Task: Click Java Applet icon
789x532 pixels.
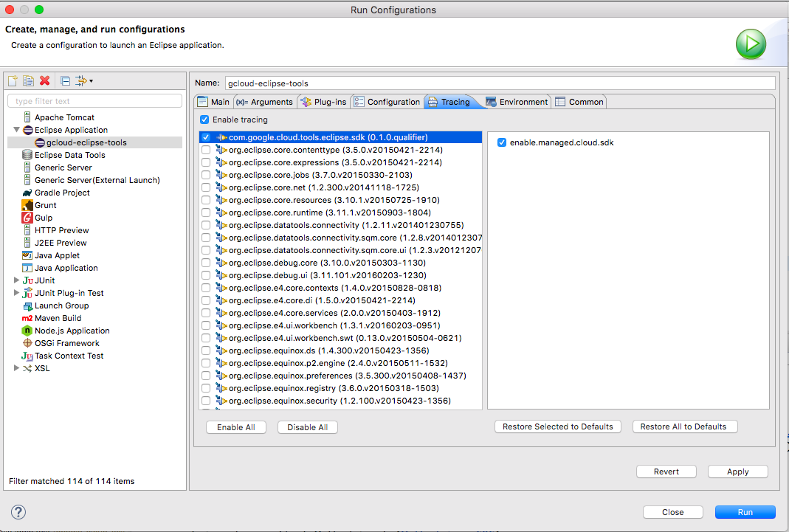Action: click(x=27, y=255)
